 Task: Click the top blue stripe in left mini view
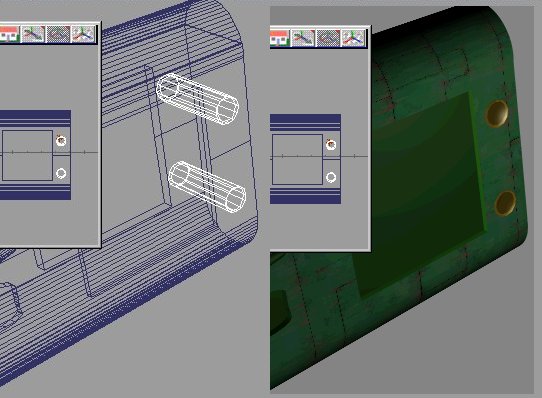point(35,118)
